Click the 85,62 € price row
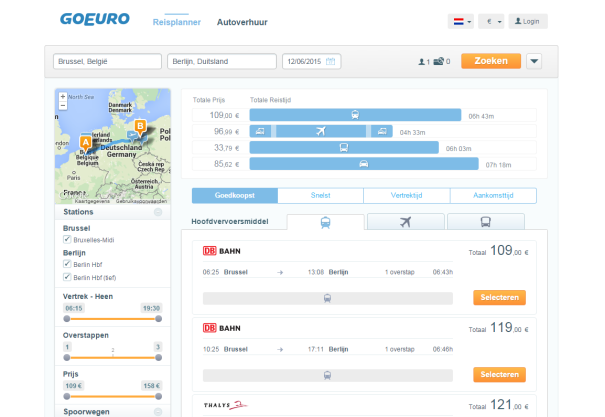This screenshot has width=605, height=417. click(x=364, y=164)
